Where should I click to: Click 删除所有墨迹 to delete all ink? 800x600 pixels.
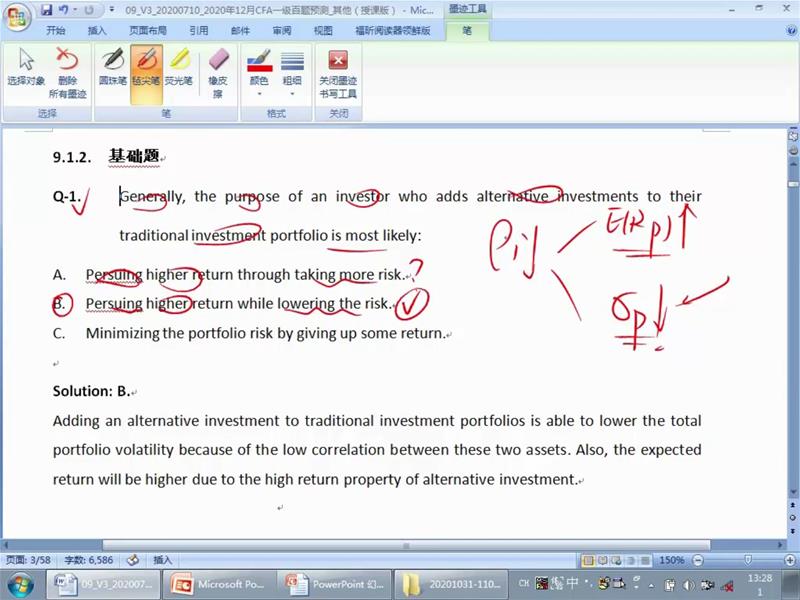coord(67,72)
